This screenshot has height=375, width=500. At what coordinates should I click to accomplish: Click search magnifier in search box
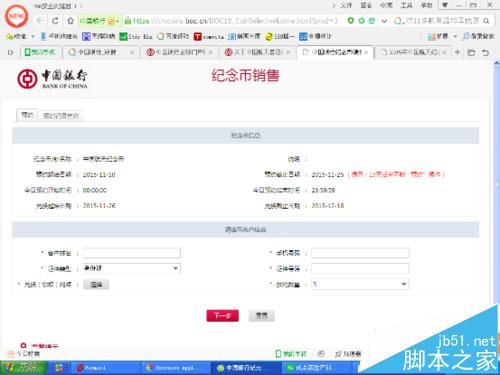(x=486, y=21)
